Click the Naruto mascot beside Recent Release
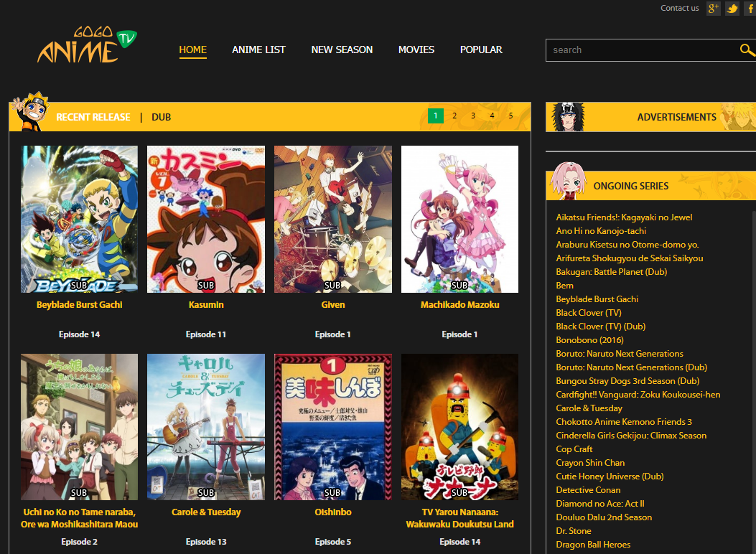 pyautogui.click(x=32, y=111)
